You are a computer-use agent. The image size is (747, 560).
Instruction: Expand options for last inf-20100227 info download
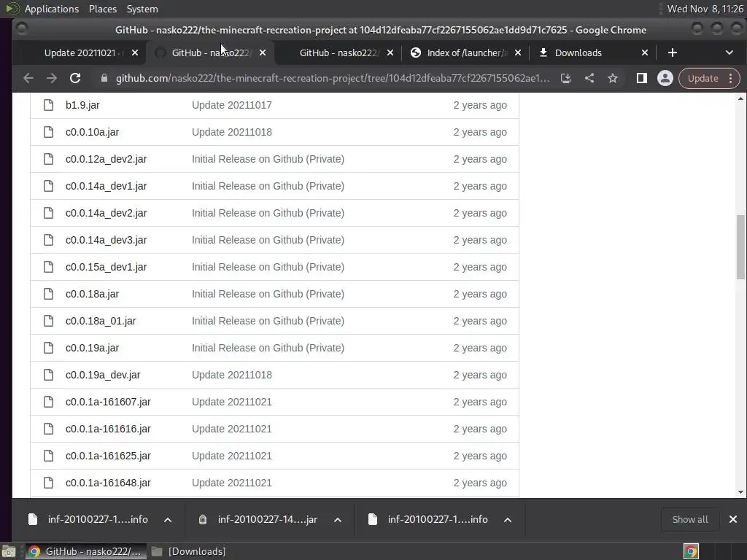coord(508,519)
